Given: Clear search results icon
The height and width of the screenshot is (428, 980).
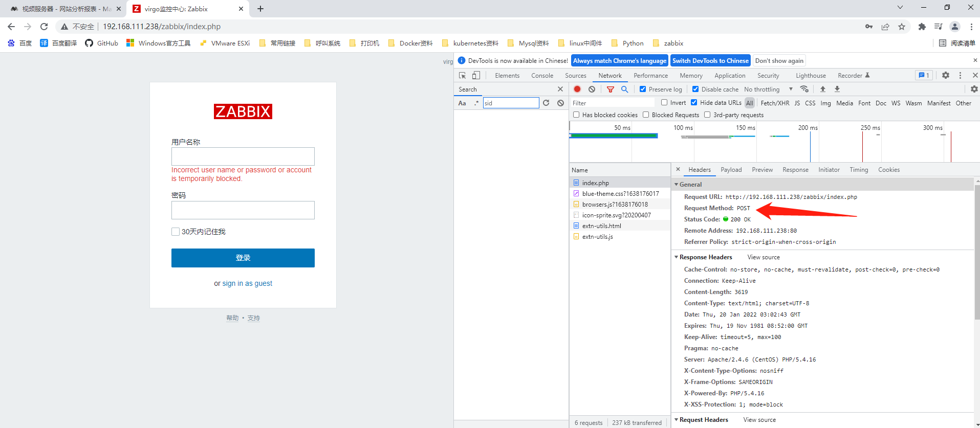Looking at the screenshot, I should coord(560,103).
